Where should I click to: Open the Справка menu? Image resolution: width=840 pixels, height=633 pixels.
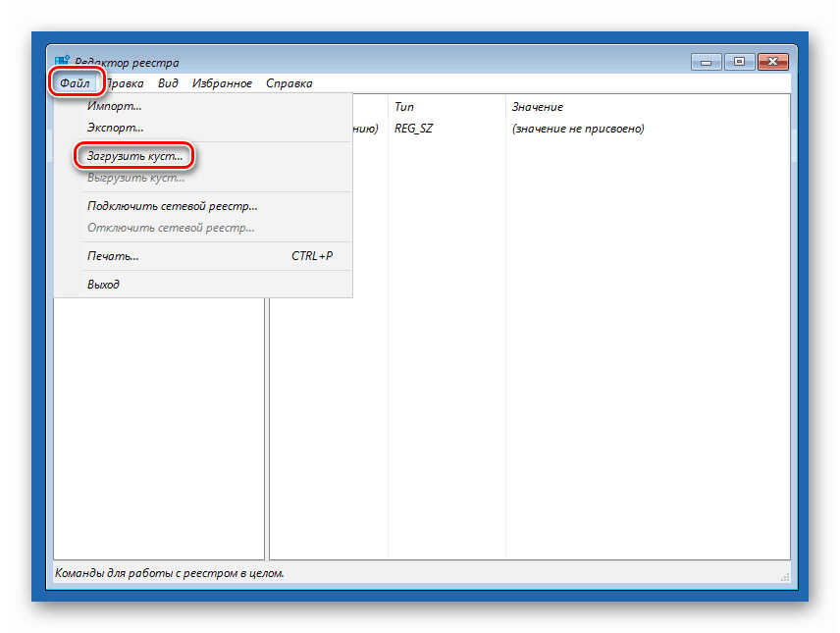(289, 83)
